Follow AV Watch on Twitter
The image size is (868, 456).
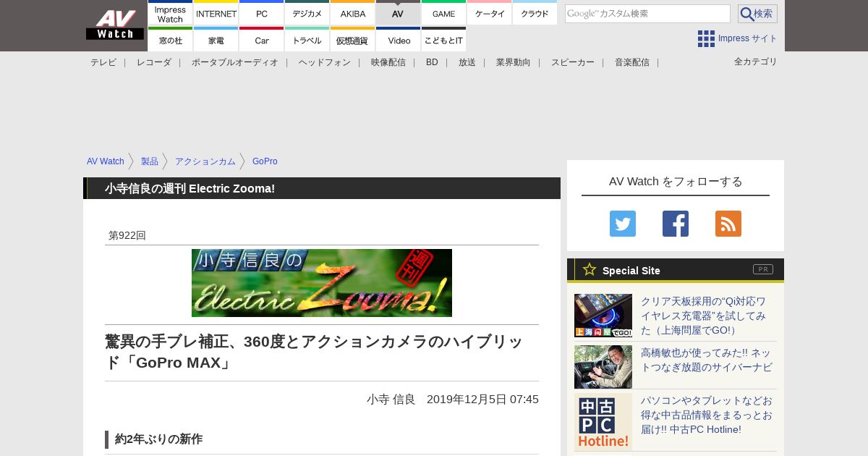pyautogui.click(x=623, y=224)
